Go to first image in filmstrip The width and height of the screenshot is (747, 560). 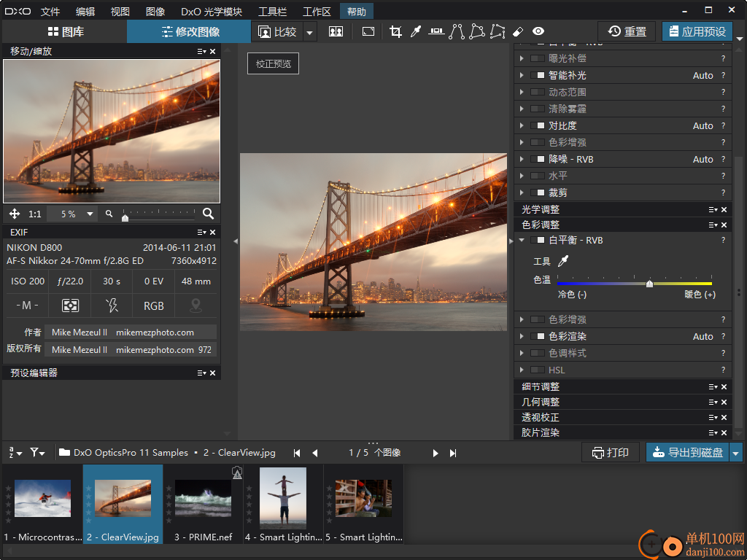coord(297,453)
